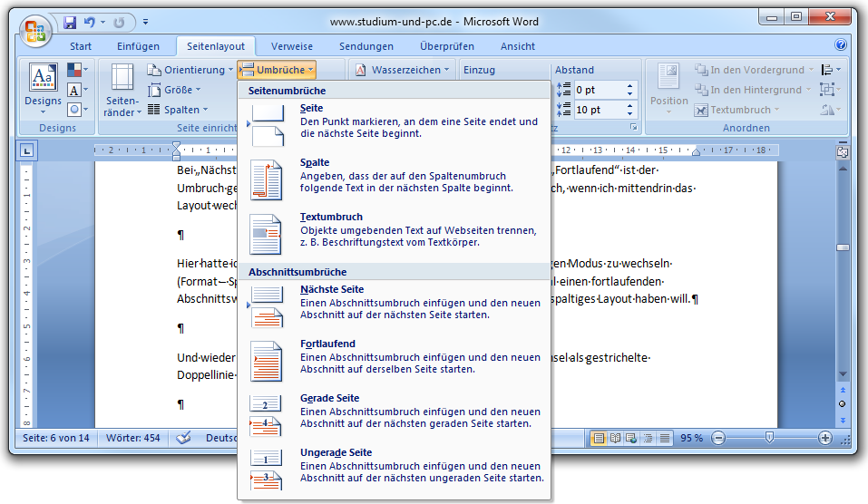
Task: Click In den Vordergrund button
Action: tap(754, 70)
